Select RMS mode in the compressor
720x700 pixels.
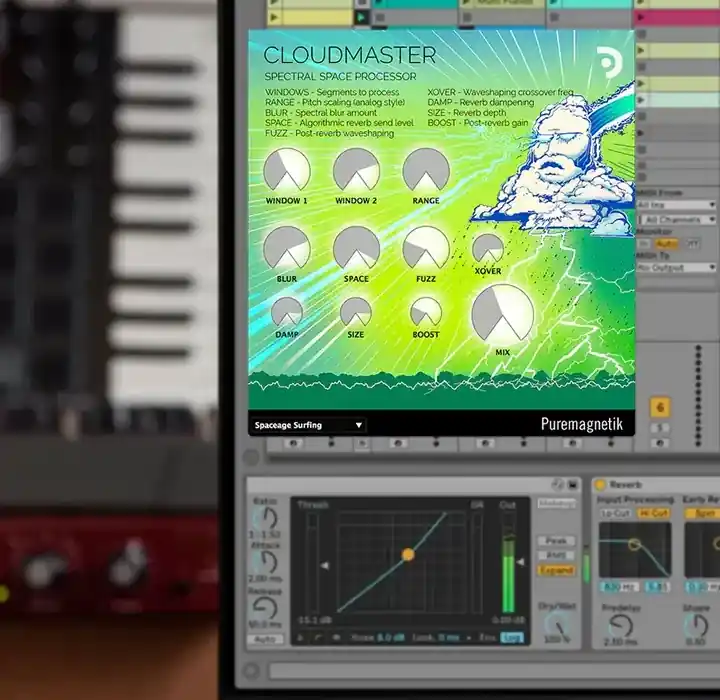pos(556,555)
